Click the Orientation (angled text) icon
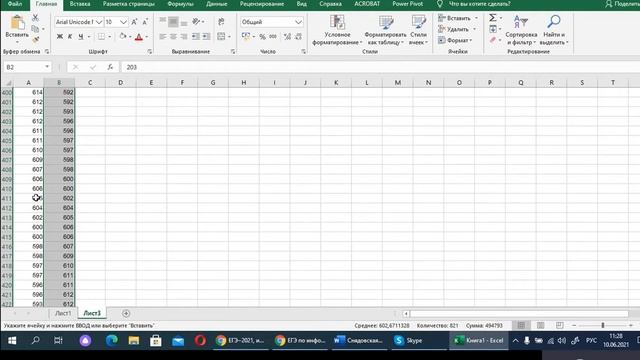 (196, 21)
